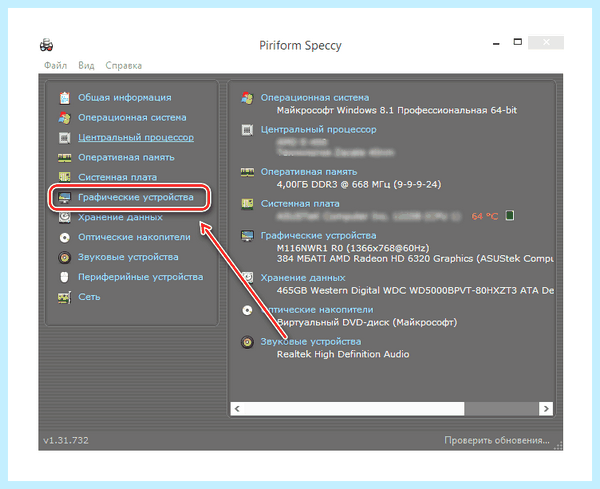Click the horizontal scrollbar thumb
Viewport: 600px width, 489px height.
tap(354, 409)
